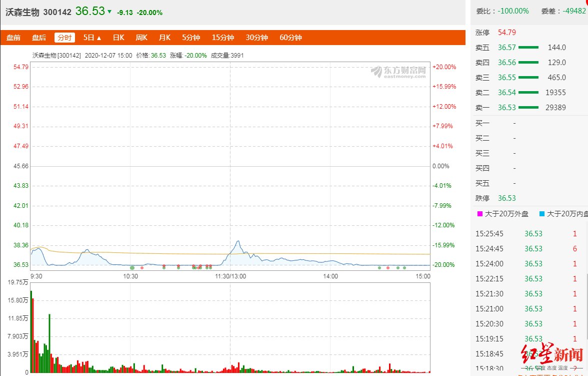Image resolution: width=588 pixels, height=376 pixels.
Task: Click the 沃森生物 stock name header
Action: [x=22, y=12]
